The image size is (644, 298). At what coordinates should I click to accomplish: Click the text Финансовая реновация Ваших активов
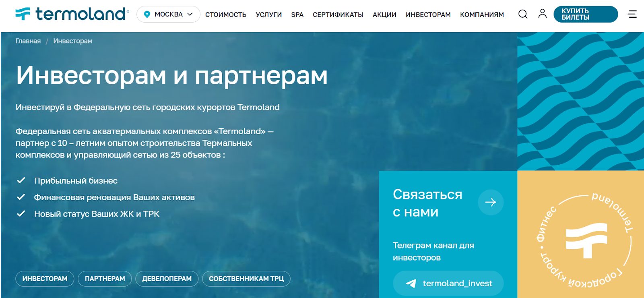coord(114,197)
